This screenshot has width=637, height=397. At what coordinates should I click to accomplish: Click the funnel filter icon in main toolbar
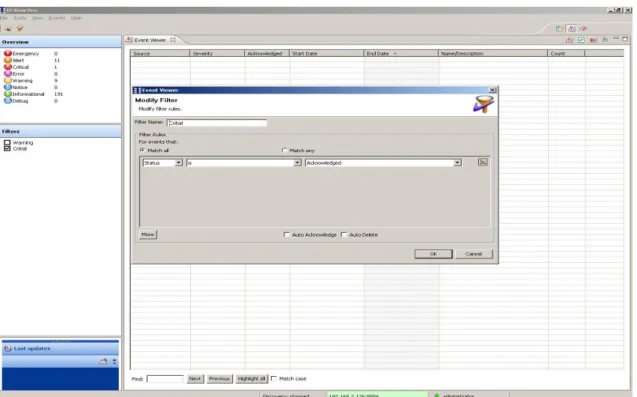(20, 28)
